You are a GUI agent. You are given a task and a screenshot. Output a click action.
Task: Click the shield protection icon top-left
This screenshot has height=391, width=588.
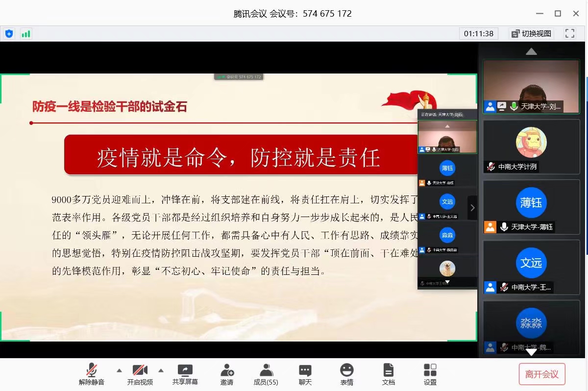[x=9, y=33]
